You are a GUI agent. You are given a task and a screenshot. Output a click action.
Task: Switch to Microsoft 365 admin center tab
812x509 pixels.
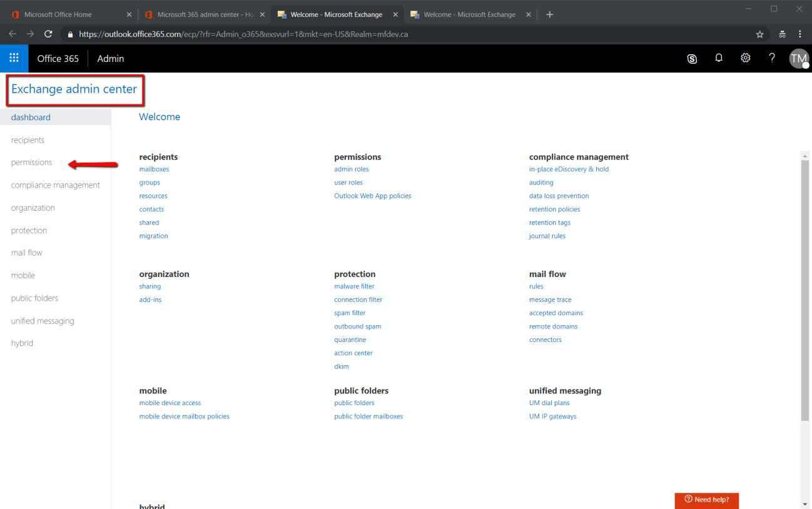pyautogui.click(x=203, y=14)
